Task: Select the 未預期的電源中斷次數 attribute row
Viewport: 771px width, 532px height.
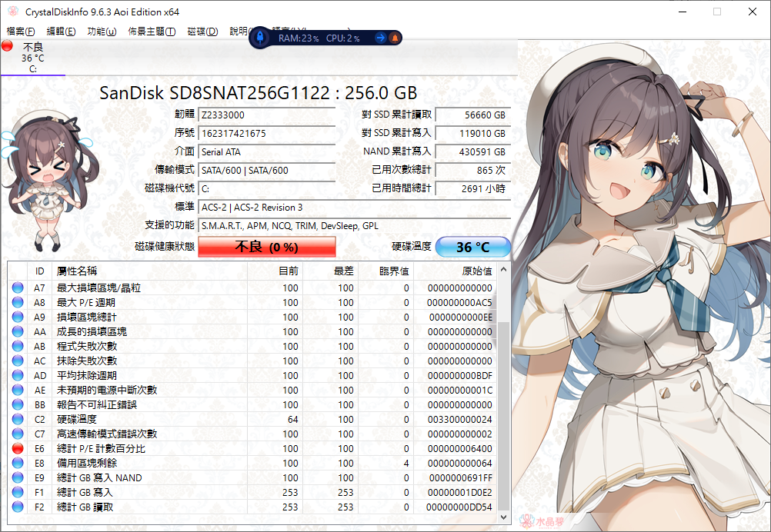Action: click(x=252, y=390)
